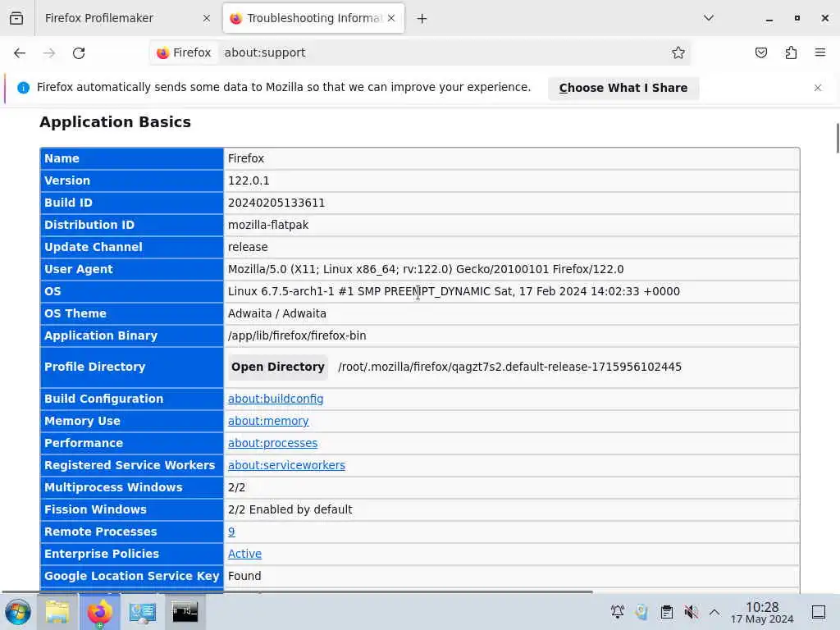
Task: List all tabs dropdown
Action: (708, 18)
